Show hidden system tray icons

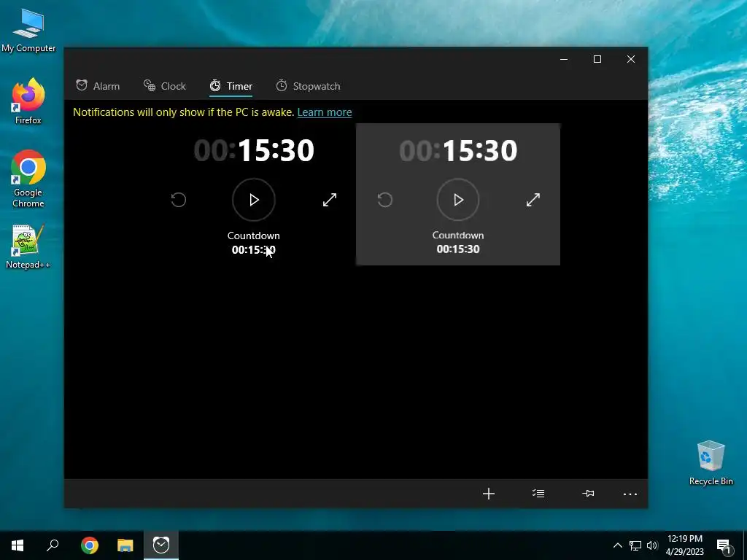tap(617, 545)
